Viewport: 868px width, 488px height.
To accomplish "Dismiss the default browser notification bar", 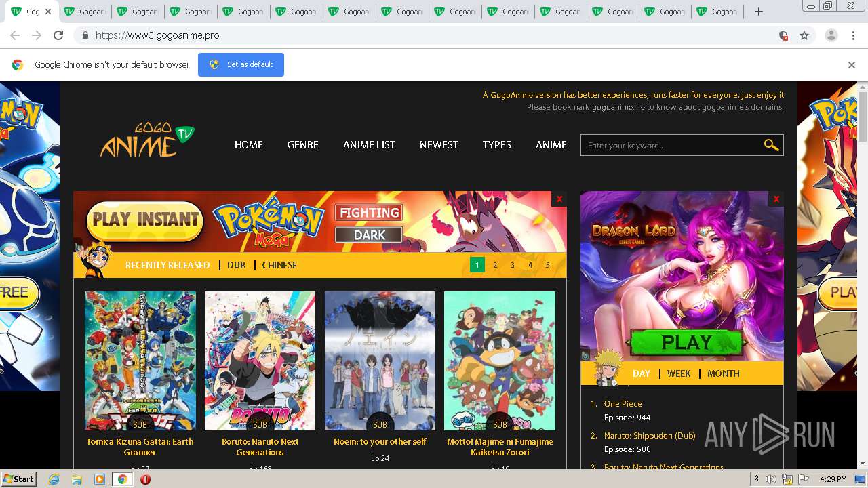I will click(852, 65).
